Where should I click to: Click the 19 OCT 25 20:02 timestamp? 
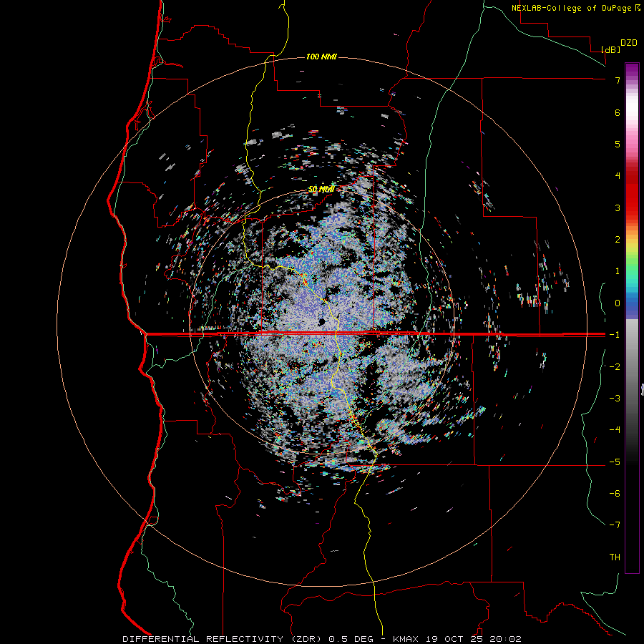(x=474, y=639)
